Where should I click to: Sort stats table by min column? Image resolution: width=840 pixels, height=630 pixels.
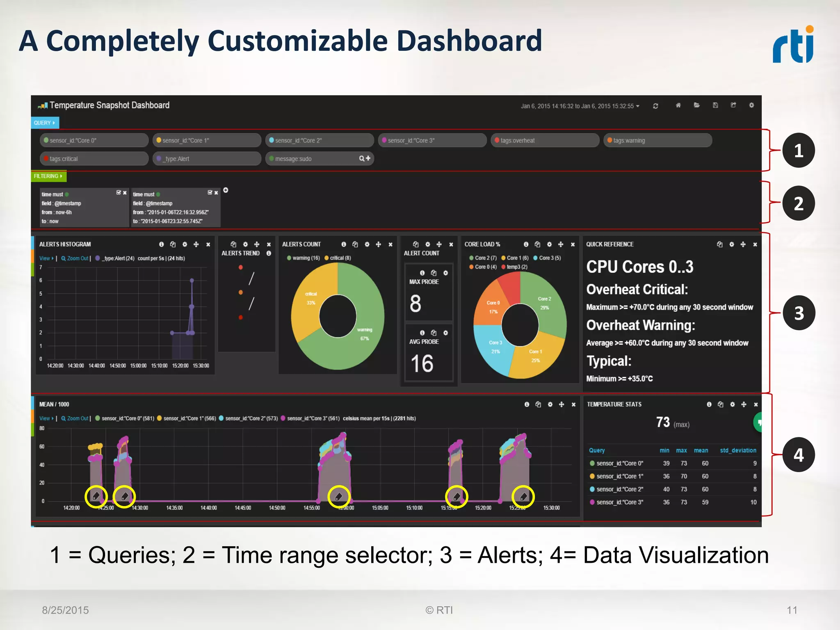point(664,450)
